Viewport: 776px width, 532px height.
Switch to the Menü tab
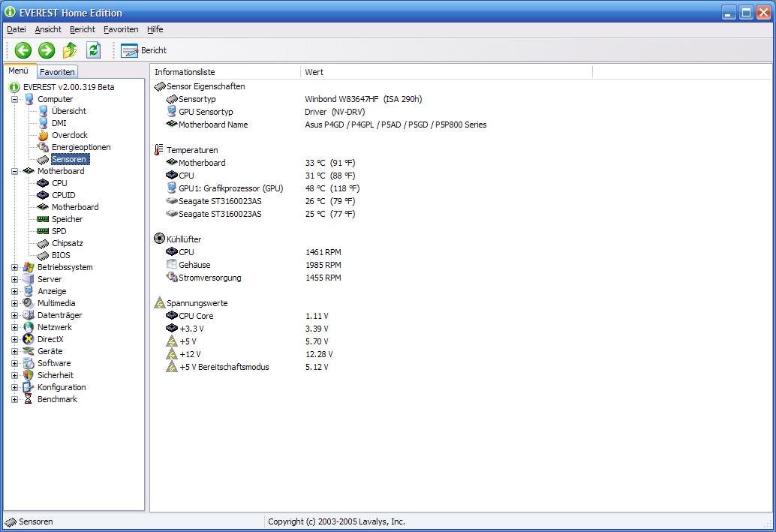click(19, 71)
